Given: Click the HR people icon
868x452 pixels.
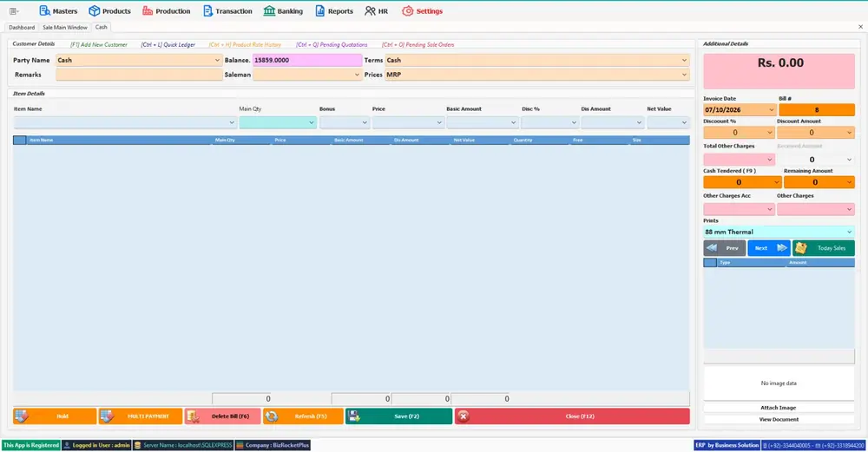Looking at the screenshot, I should coord(370,11).
